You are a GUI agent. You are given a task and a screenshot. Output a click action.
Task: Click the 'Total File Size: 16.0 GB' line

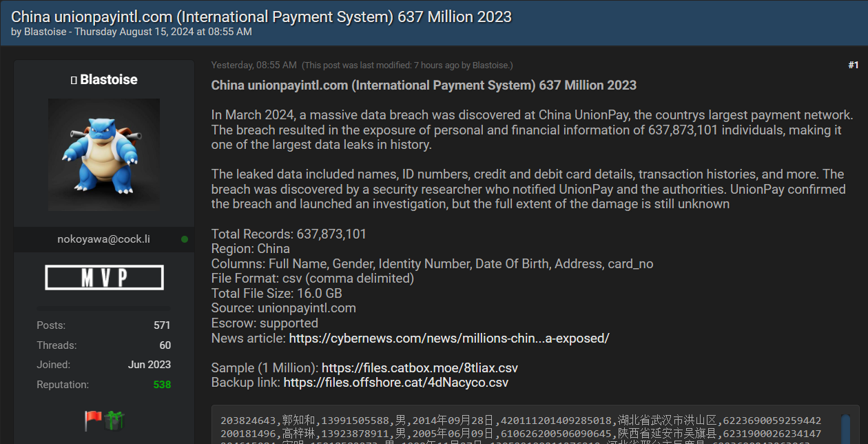point(277,294)
